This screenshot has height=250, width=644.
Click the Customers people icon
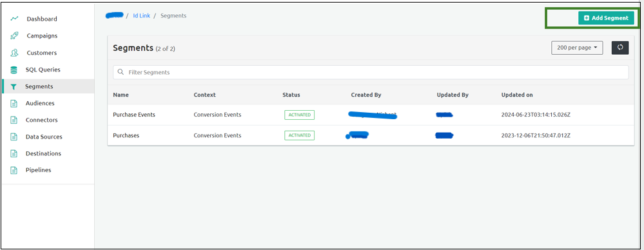coord(14,53)
